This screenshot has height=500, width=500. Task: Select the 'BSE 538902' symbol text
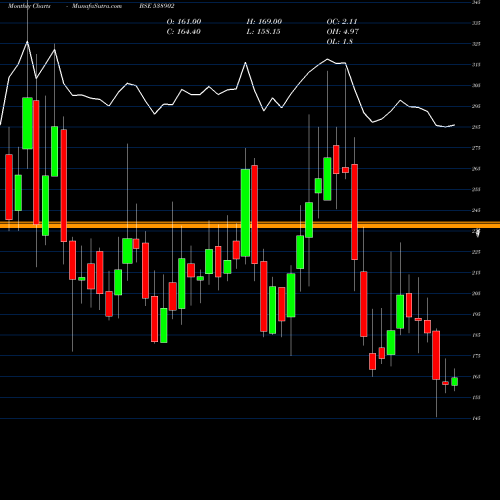(157, 6)
